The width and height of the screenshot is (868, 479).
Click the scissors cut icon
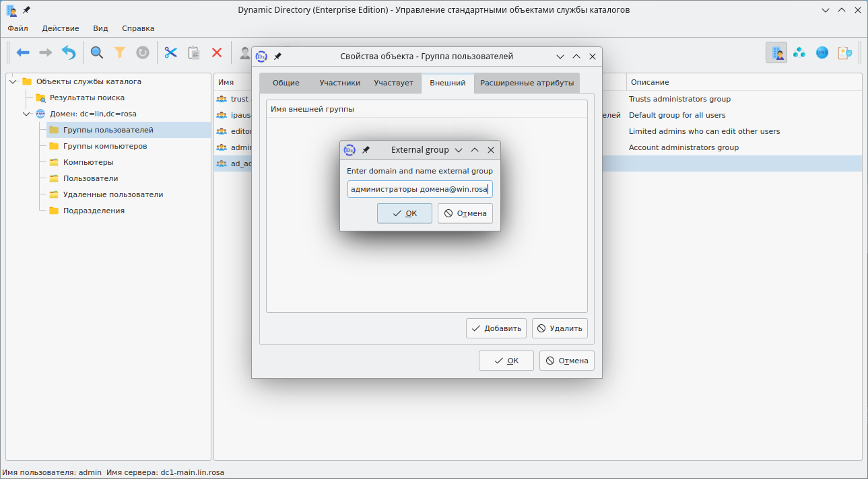[x=171, y=52]
